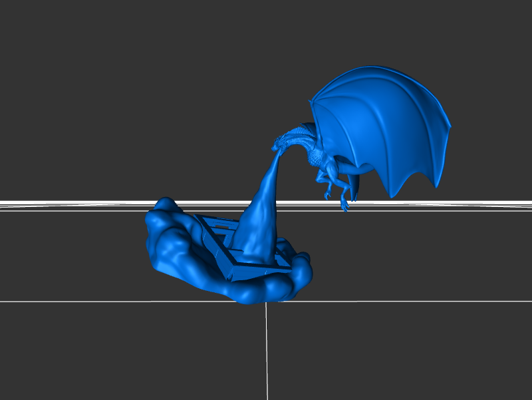Select the dragon's head
The width and height of the screenshot is (532, 400).
[279, 142]
